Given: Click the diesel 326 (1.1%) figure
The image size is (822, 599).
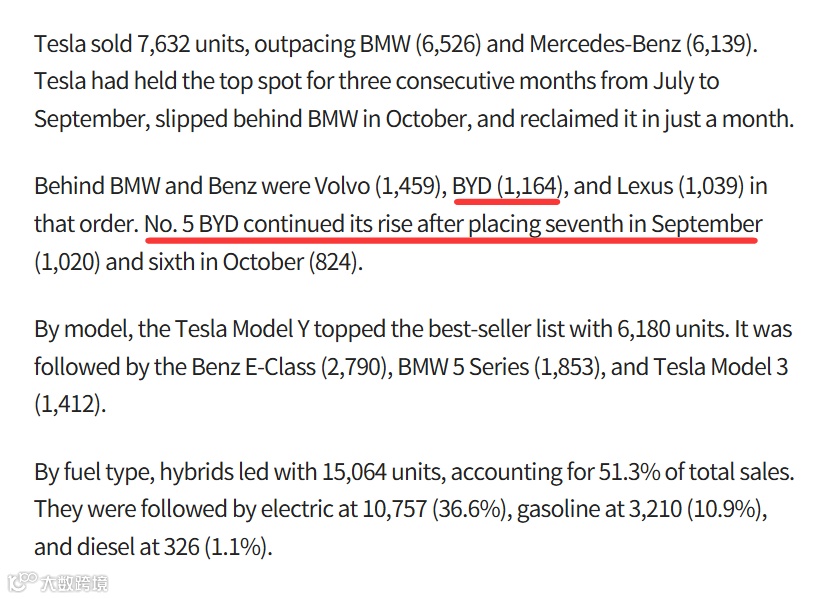Looking at the screenshot, I should point(208,547).
